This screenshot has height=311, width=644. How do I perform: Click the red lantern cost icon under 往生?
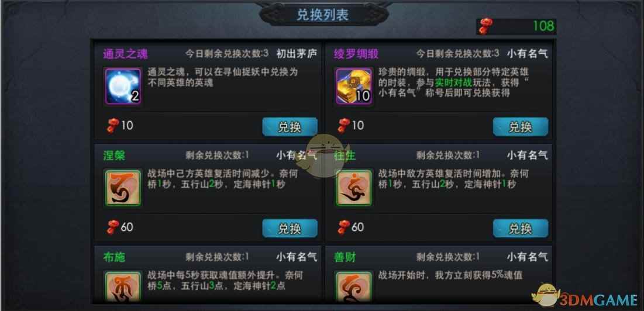pos(344,227)
